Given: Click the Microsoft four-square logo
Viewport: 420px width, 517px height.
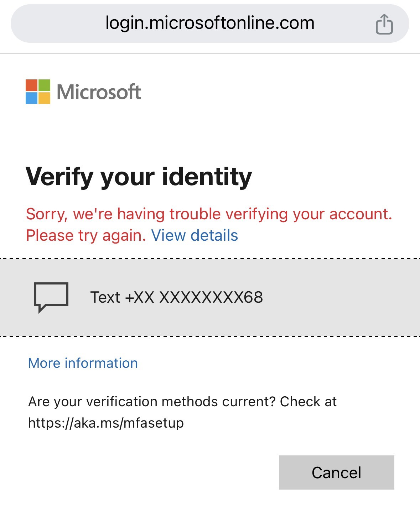Looking at the screenshot, I should (38, 92).
